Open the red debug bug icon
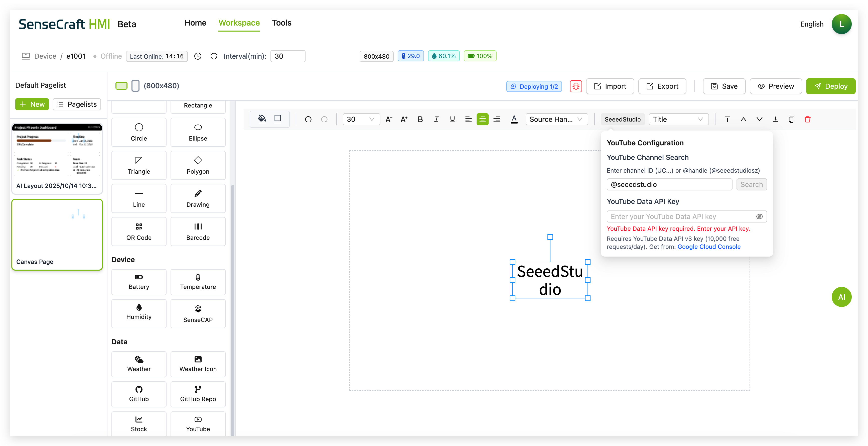This screenshot has width=868, height=446. click(x=576, y=86)
